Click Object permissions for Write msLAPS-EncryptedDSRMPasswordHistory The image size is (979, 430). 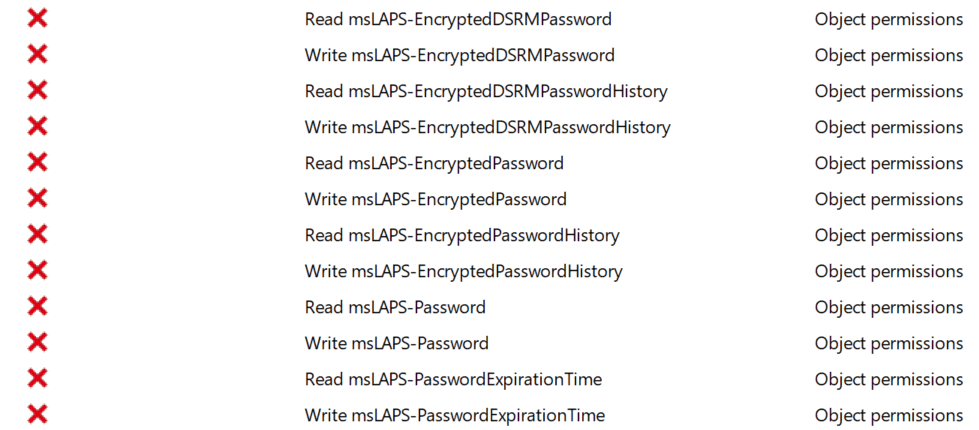click(889, 127)
